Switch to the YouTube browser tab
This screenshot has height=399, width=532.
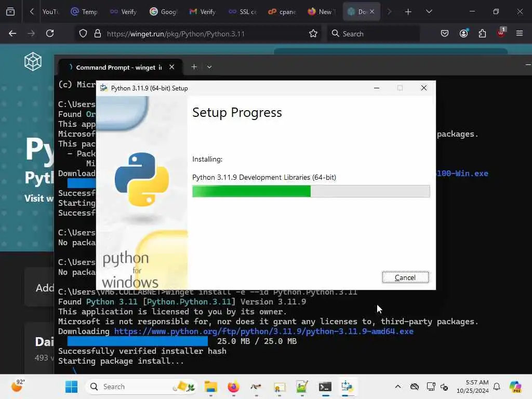50,12
